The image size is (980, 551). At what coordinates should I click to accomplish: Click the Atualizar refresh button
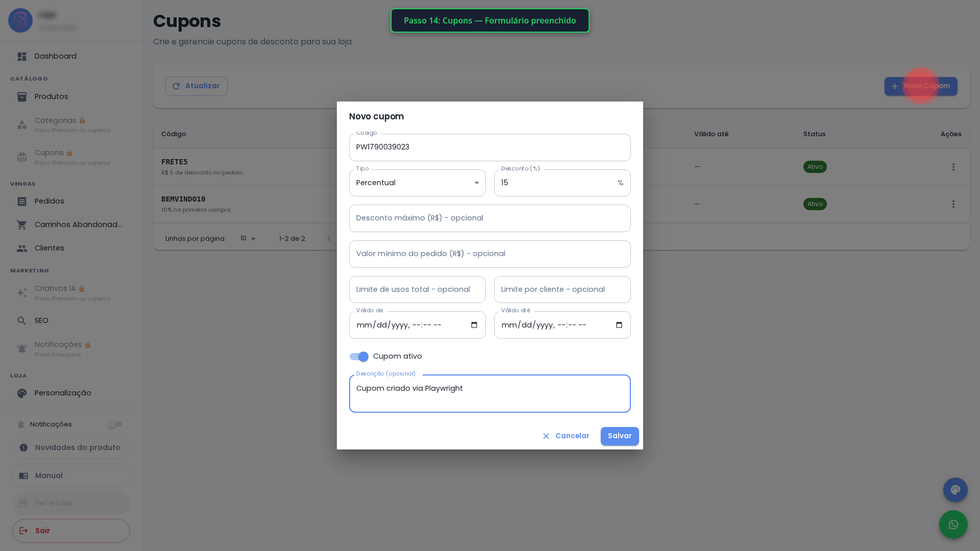(x=197, y=86)
